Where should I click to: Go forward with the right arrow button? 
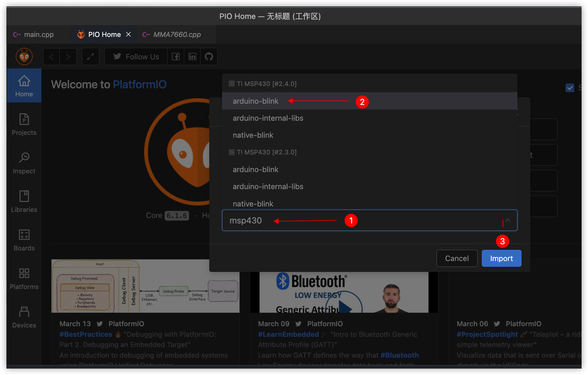pos(68,57)
